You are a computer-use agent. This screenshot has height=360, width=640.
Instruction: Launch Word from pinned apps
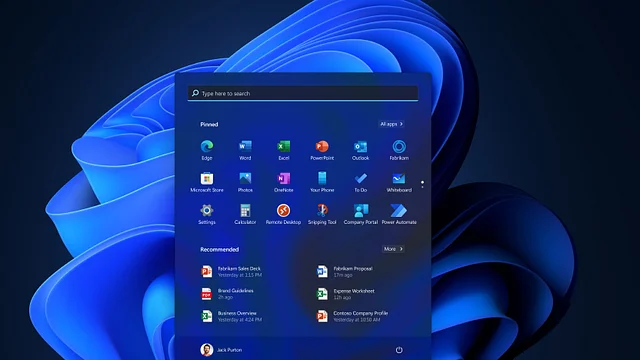pyautogui.click(x=245, y=150)
